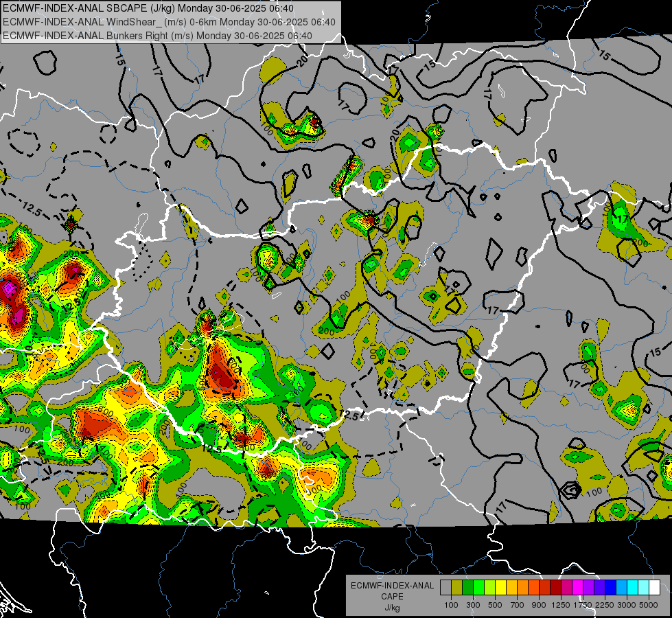The width and height of the screenshot is (672, 618).
Task: Select the dark green legend swatch
Action: [467, 588]
